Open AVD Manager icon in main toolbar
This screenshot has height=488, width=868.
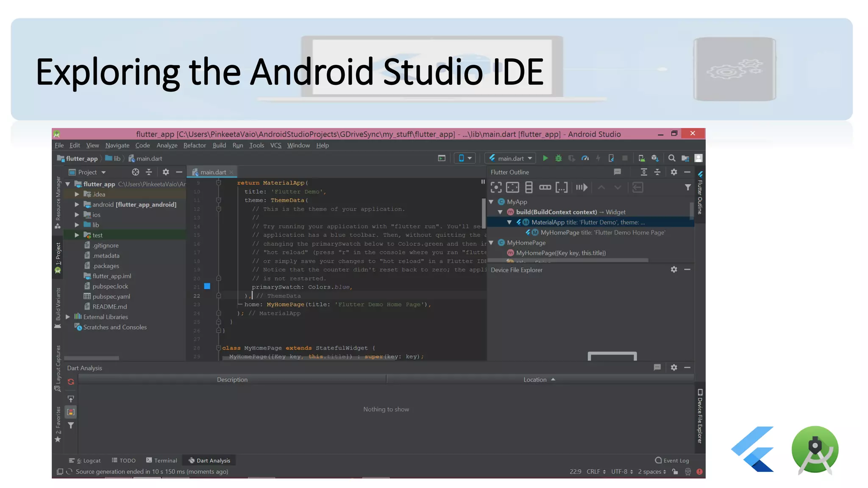click(x=642, y=158)
